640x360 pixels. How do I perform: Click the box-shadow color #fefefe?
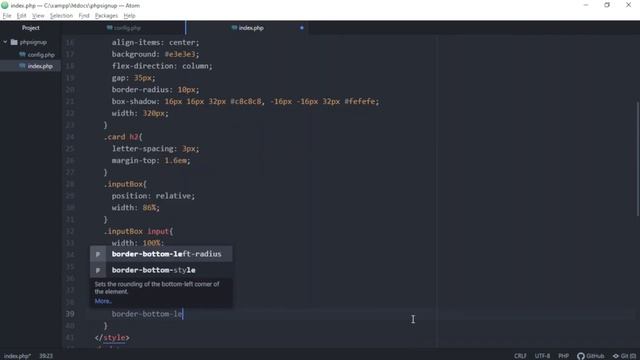point(360,101)
